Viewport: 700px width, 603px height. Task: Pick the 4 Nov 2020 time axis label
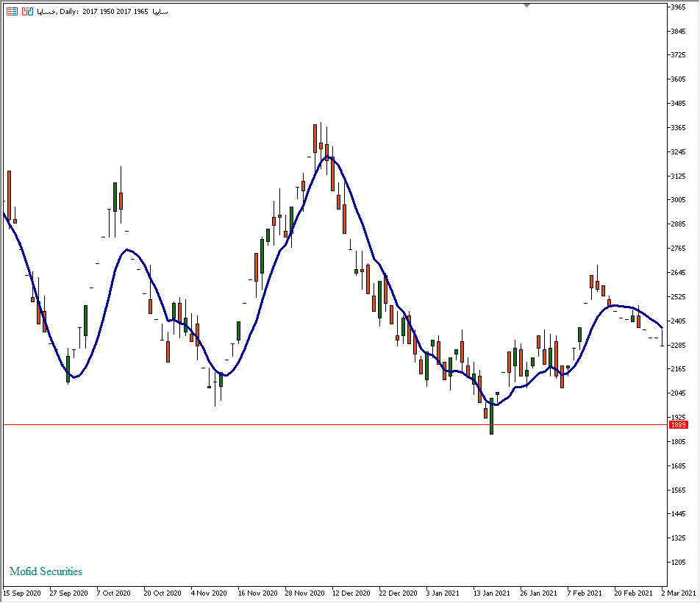tap(210, 593)
